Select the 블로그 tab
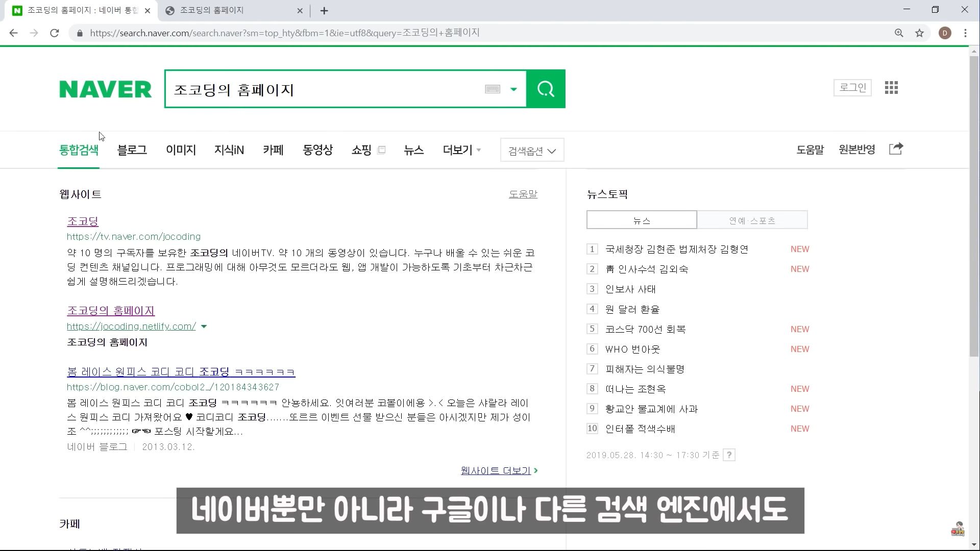The height and width of the screenshot is (551, 980). [x=132, y=150]
